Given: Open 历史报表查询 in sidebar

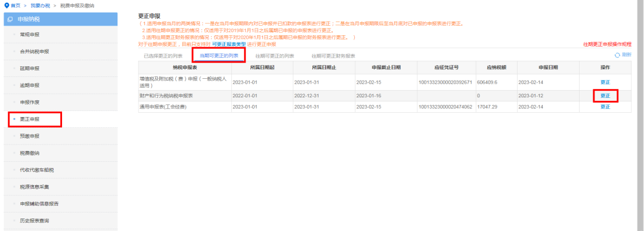Looking at the screenshot, I should [35, 221].
